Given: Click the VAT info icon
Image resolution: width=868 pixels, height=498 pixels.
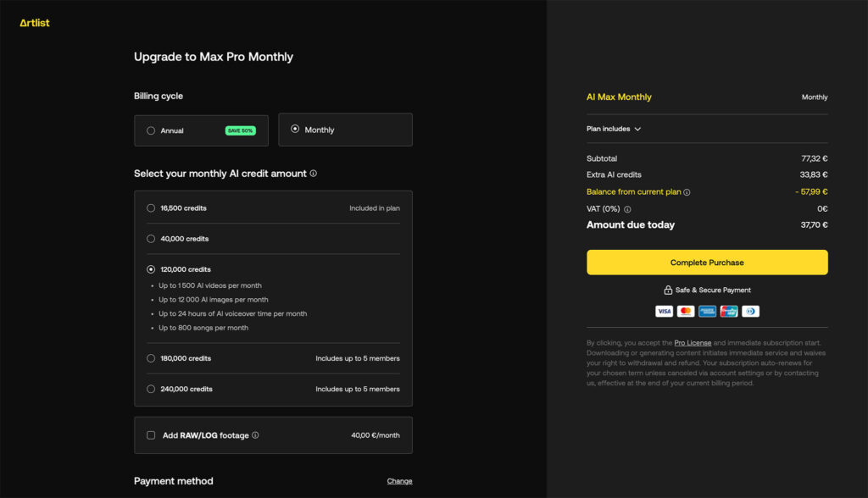Looking at the screenshot, I should (x=627, y=209).
